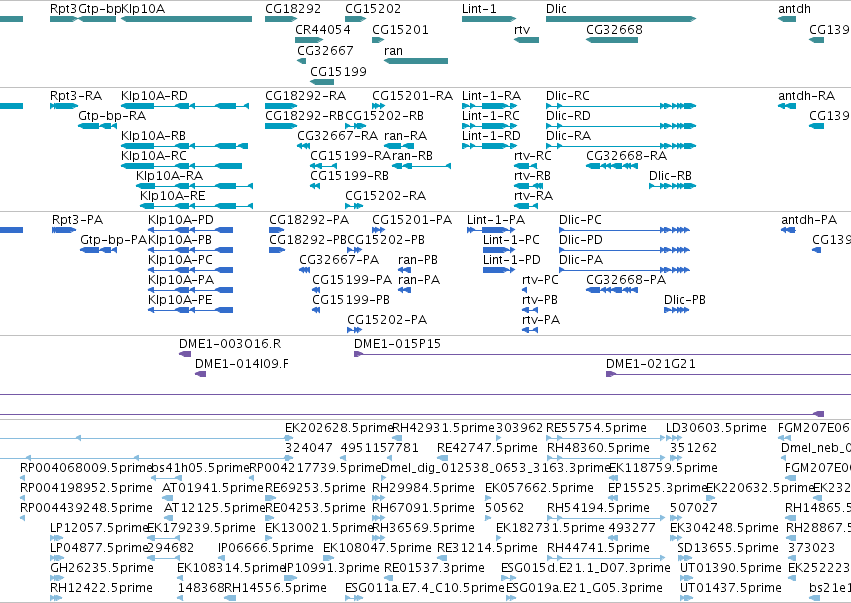Click the EK202628.5prime EST label
This screenshot has height=603, width=851.
point(339,428)
